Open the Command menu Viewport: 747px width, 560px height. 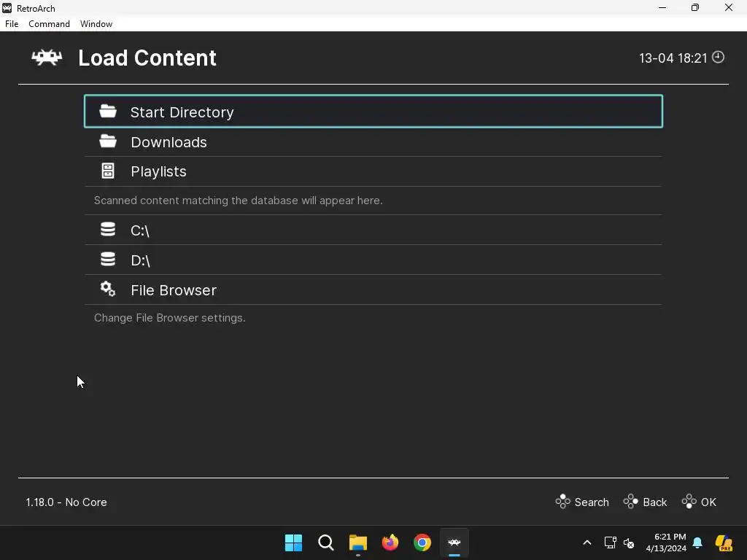click(x=49, y=24)
